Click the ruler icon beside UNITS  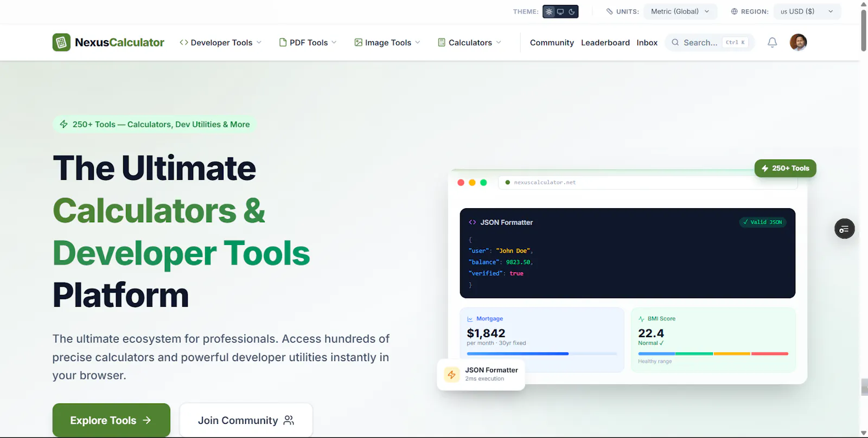(x=610, y=11)
